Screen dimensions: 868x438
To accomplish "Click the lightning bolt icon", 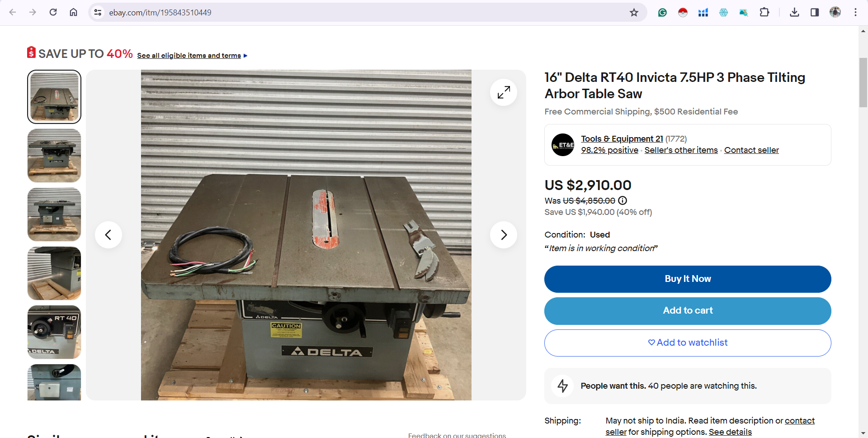I will pyautogui.click(x=562, y=386).
